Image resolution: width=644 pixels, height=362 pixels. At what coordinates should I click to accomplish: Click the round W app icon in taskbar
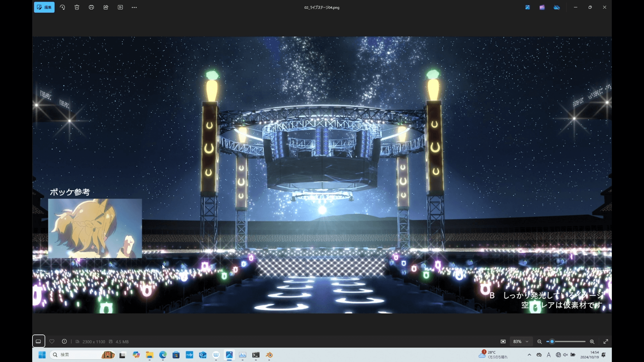216,355
